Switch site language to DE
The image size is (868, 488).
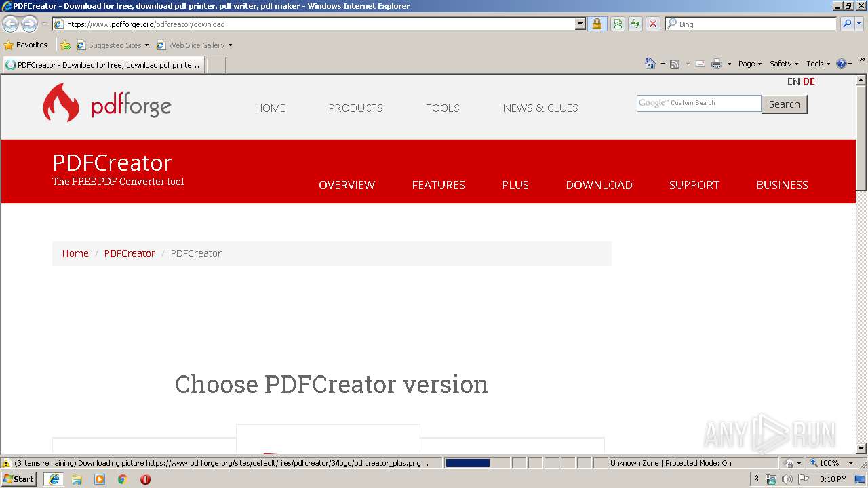click(x=809, y=81)
